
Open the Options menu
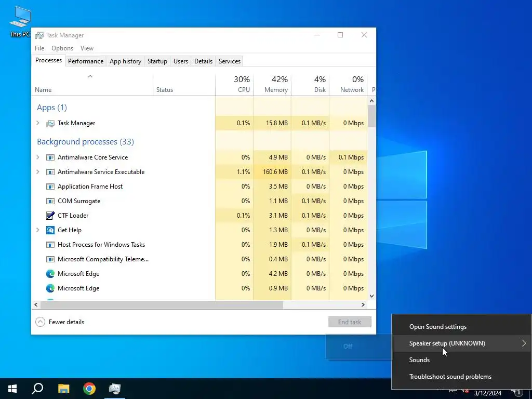pos(62,48)
